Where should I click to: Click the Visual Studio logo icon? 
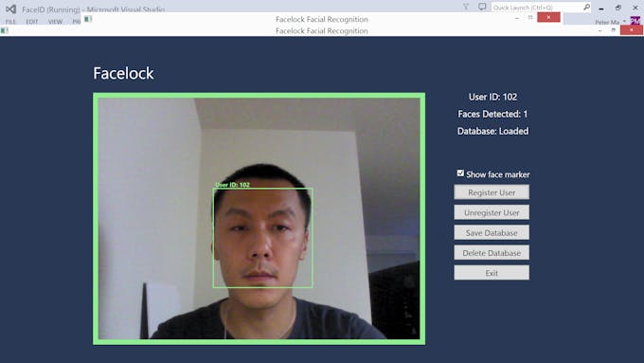click(11, 9)
